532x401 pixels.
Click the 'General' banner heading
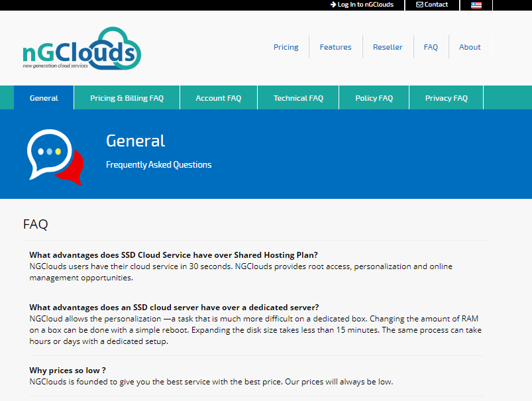(x=135, y=141)
